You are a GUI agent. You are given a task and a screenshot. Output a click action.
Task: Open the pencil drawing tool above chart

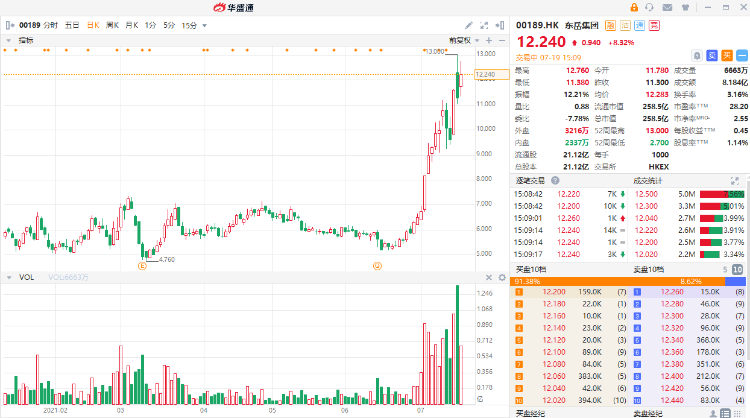469,25
